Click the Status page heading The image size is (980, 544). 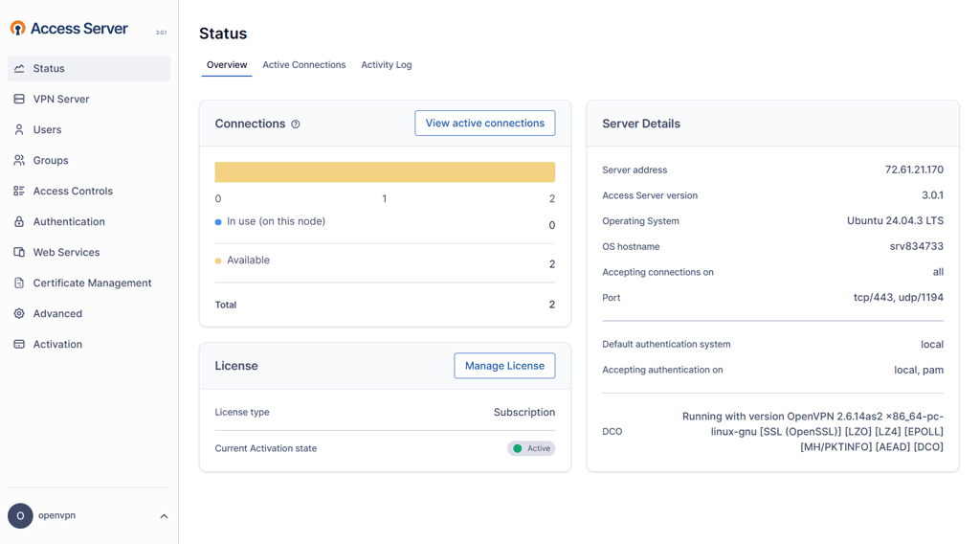(x=223, y=34)
